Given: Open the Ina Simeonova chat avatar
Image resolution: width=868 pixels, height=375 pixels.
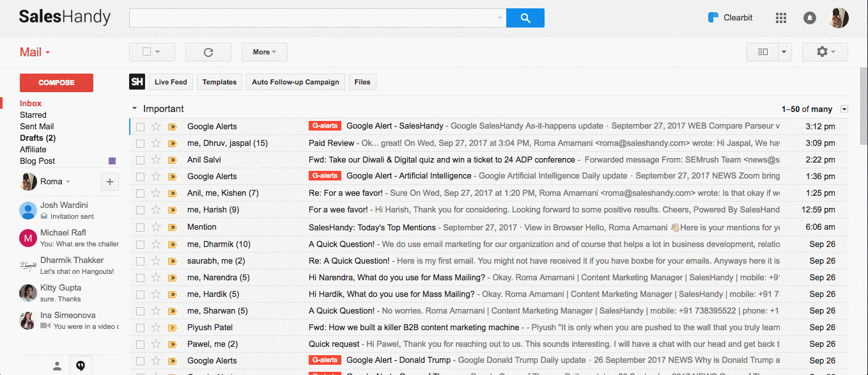Looking at the screenshot, I should pos(28,321).
